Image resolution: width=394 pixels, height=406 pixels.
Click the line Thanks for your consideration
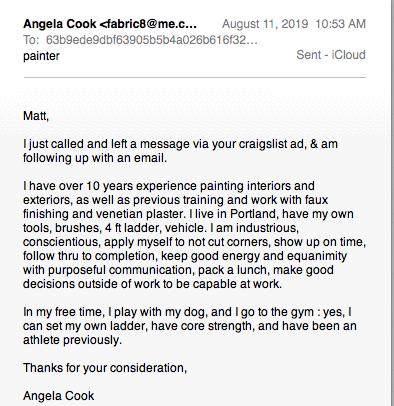(x=105, y=368)
